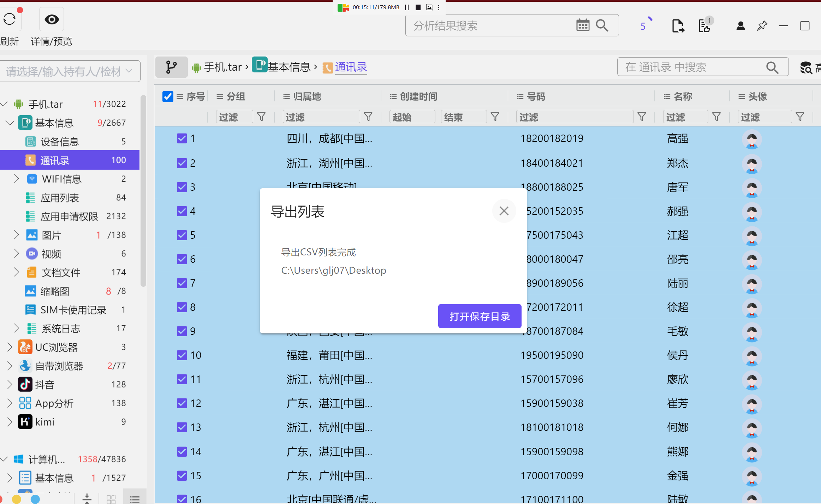Expand the WIFI信息 tree node
The width and height of the screenshot is (821, 504).
click(16, 179)
